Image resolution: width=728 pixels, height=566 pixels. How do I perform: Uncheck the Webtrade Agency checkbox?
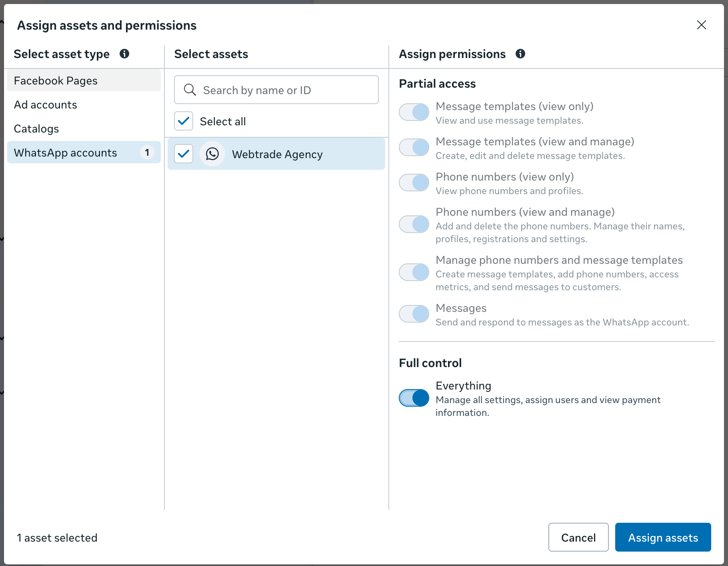pos(184,154)
